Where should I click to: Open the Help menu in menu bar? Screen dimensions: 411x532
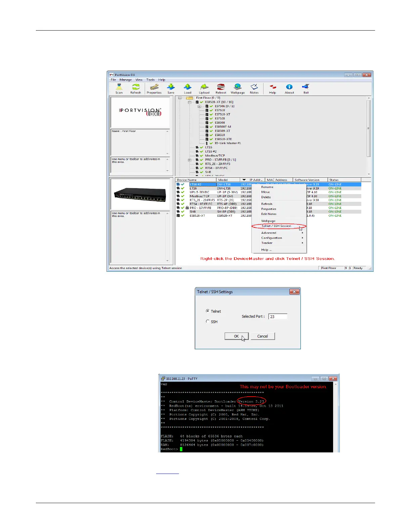click(x=162, y=80)
